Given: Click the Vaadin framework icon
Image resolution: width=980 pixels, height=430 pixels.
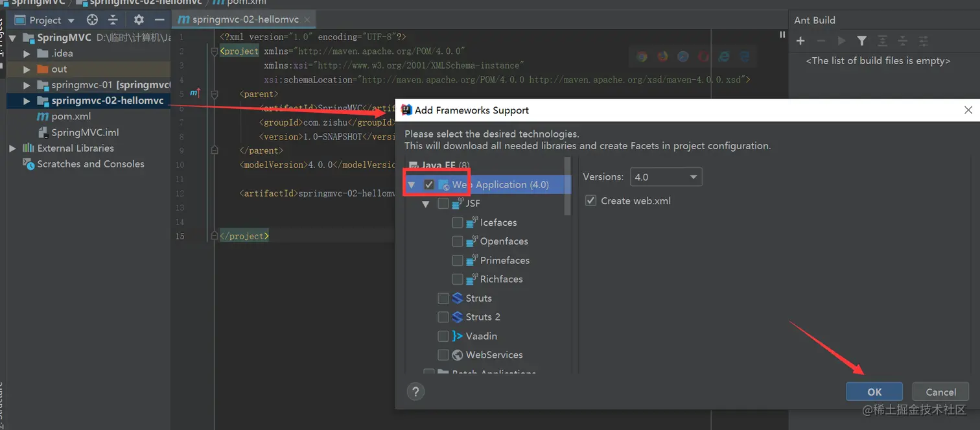Looking at the screenshot, I should coord(458,336).
